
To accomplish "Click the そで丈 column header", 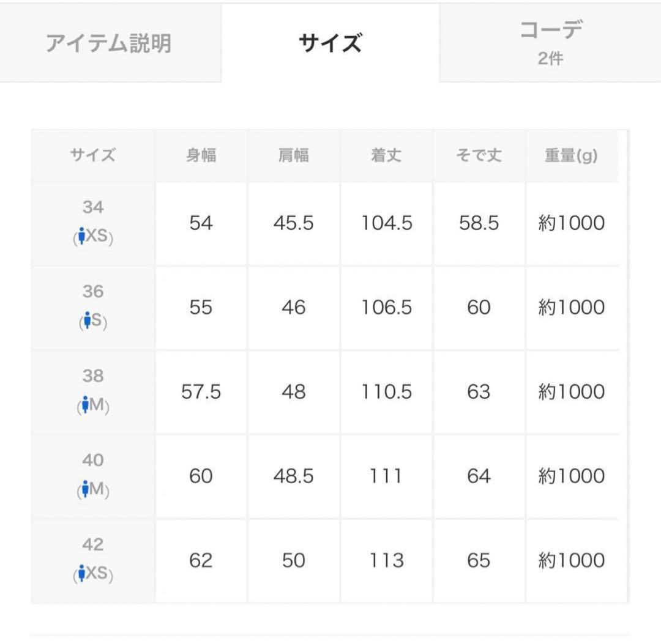I will [x=479, y=155].
